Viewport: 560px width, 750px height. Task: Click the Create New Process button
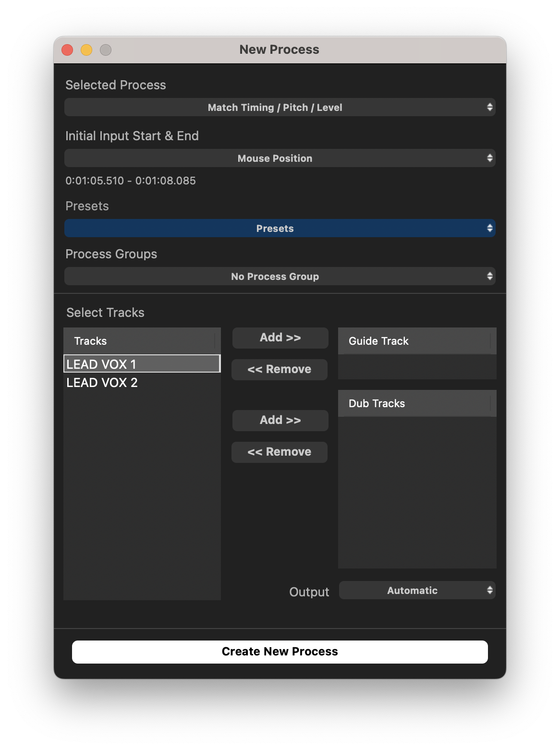click(x=280, y=652)
